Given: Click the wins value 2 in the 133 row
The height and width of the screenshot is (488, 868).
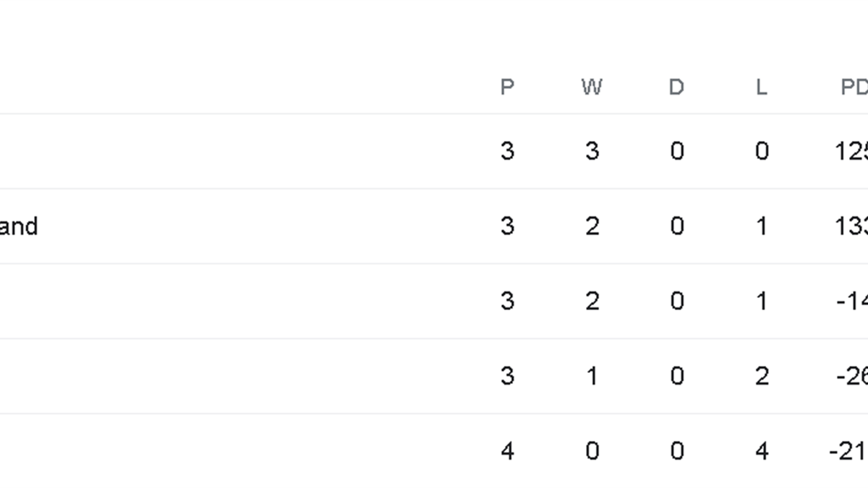Looking at the screenshot, I should [592, 226].
